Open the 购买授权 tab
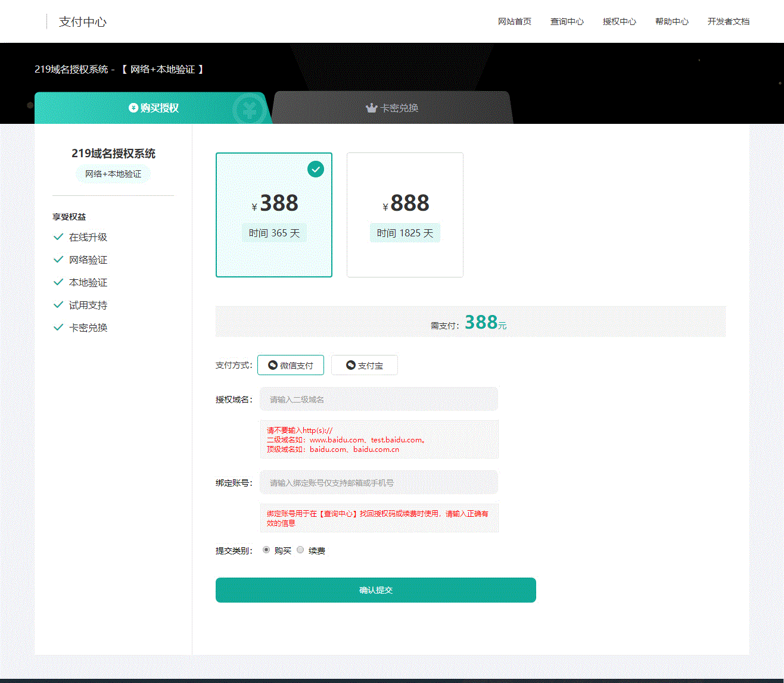The width and height of the screenshot is (784, 683). click(153, 108)
